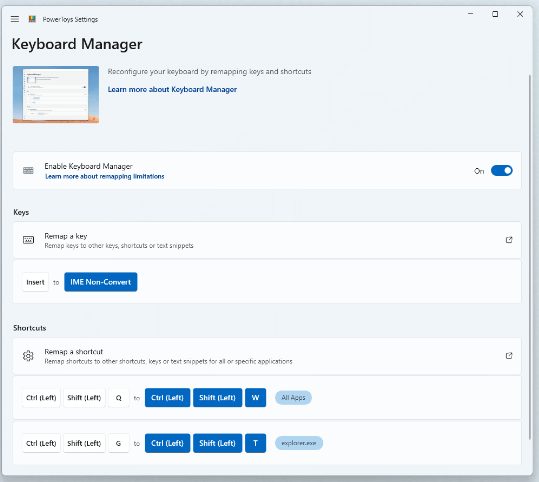The height and width of the screenshot is (482, 539).
Task: Click the vertical scrollbar on the right
Action: [530, 256]
